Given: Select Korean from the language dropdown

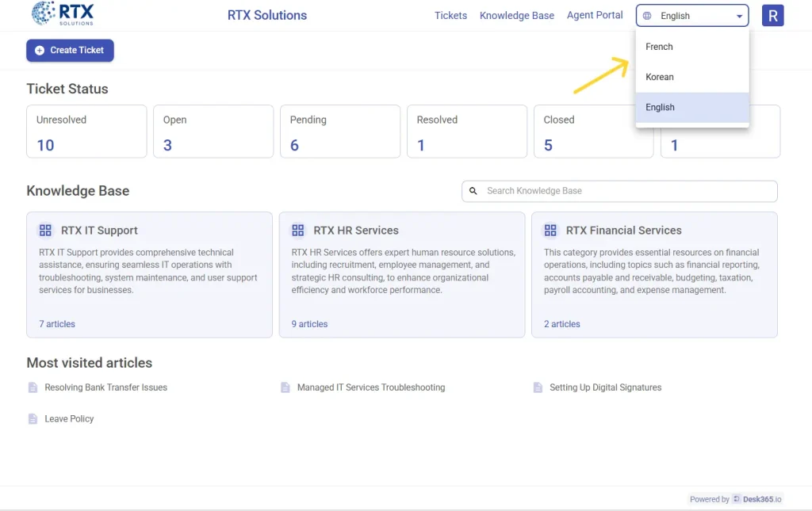Looking at the screenshot, I should (659, 76).
